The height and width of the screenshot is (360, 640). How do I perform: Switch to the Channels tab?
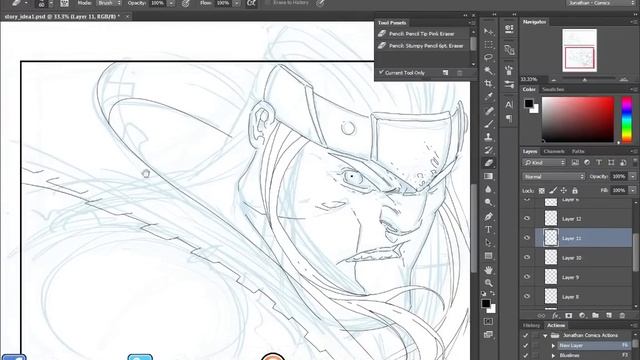pyautogui.click(x=554, y=151)
